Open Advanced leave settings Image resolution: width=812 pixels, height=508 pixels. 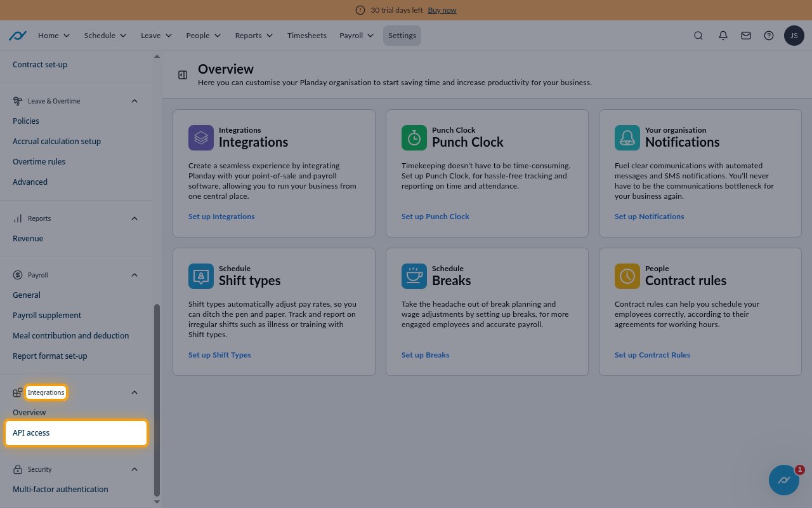(30, 182)
